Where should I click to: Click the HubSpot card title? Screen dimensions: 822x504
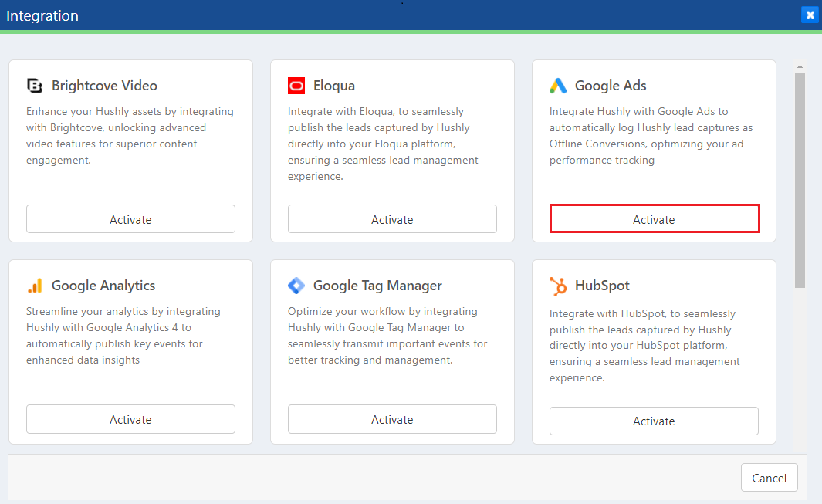click(x=602, y=286)
